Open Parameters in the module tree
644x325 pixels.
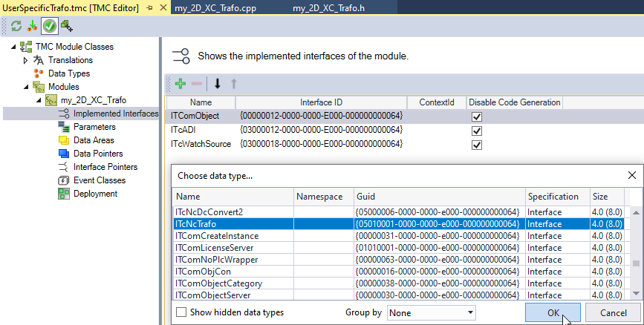[94, 127]
